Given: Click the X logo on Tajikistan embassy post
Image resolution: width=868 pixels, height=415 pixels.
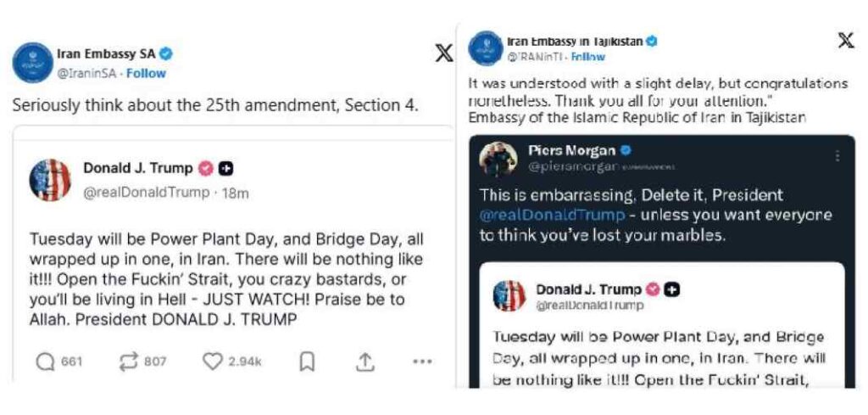Looking at the screenshot, I should 845,40.
